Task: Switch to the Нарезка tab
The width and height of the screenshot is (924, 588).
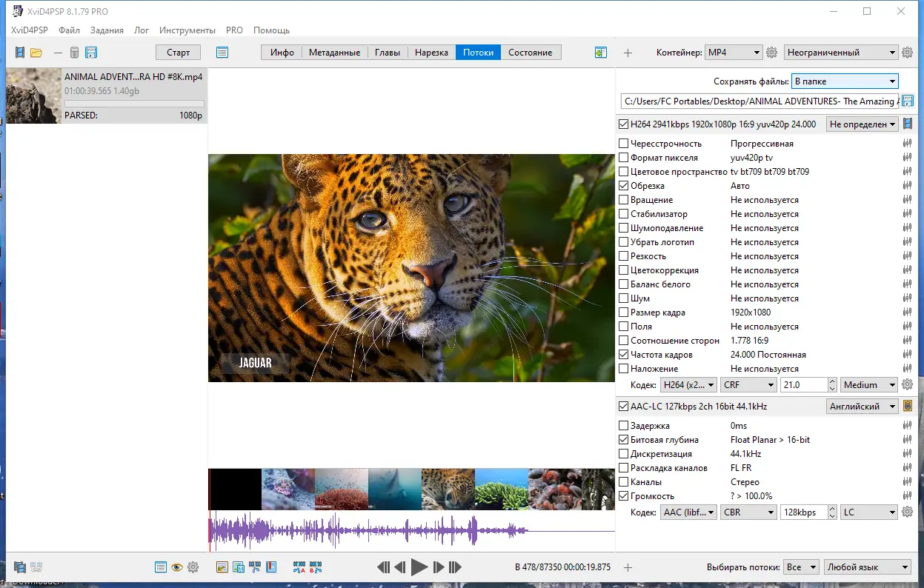Action: [431, 53]
